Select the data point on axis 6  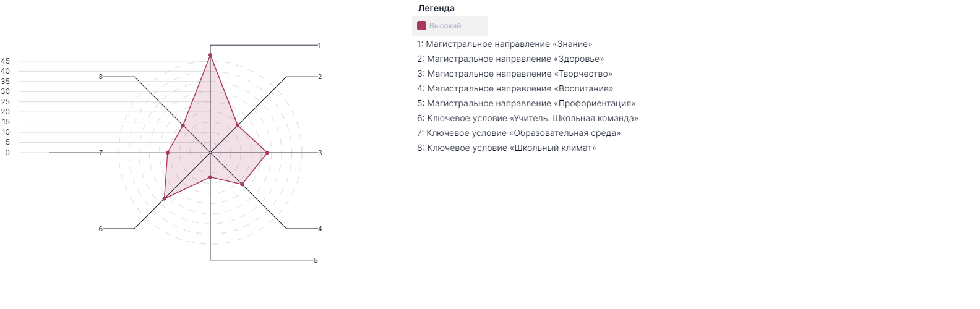(164, 199)
